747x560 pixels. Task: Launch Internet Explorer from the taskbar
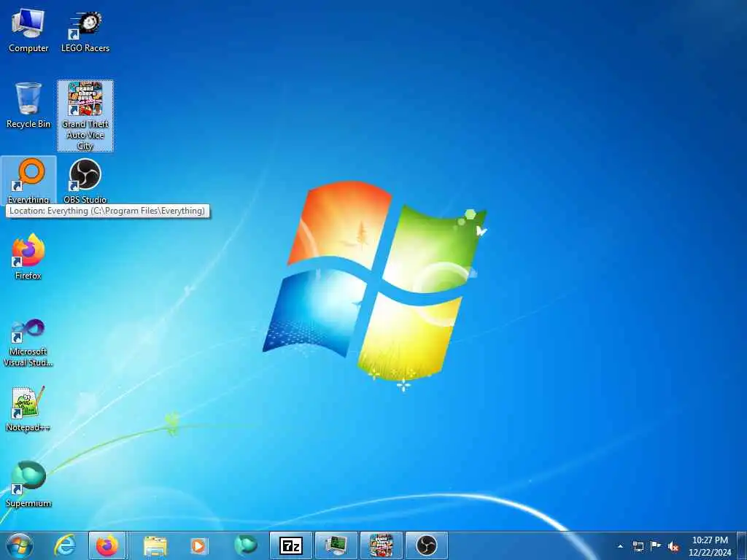(x=65, y=545)
